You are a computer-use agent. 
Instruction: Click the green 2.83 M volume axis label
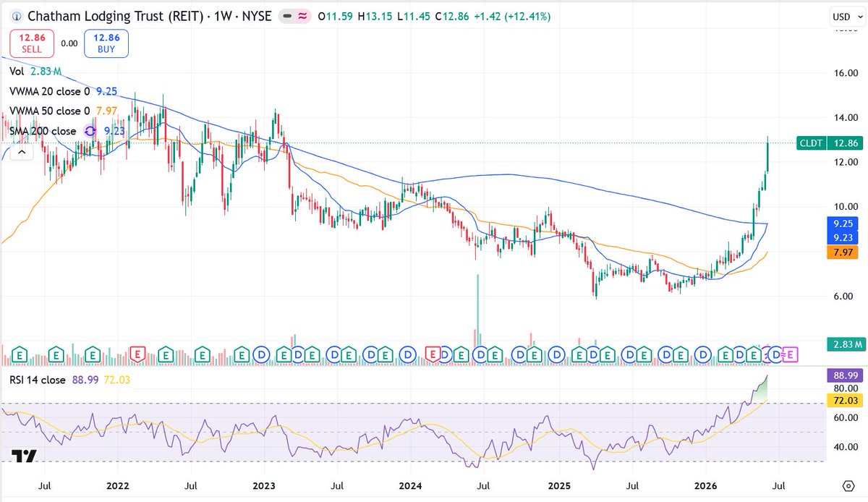pos(847,344)
